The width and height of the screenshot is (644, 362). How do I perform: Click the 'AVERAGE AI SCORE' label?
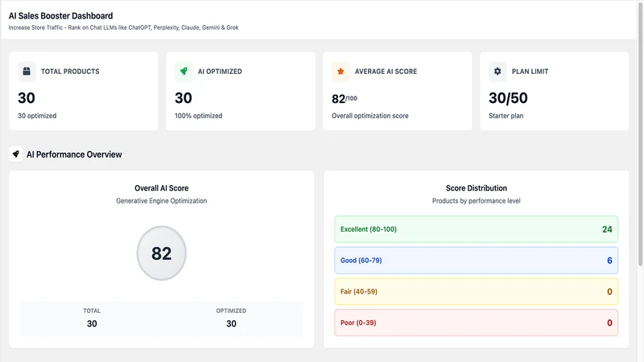[x=386, y=72]
